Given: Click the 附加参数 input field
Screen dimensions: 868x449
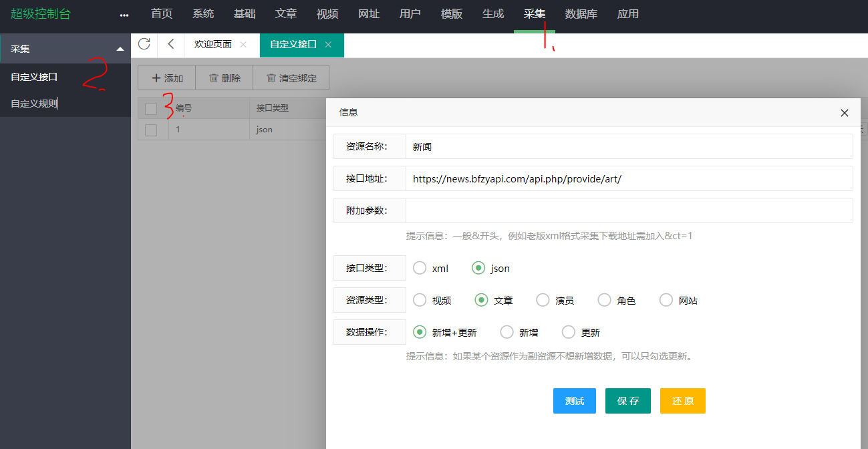Looking at the screenshot, I should (x=629, y=210).
